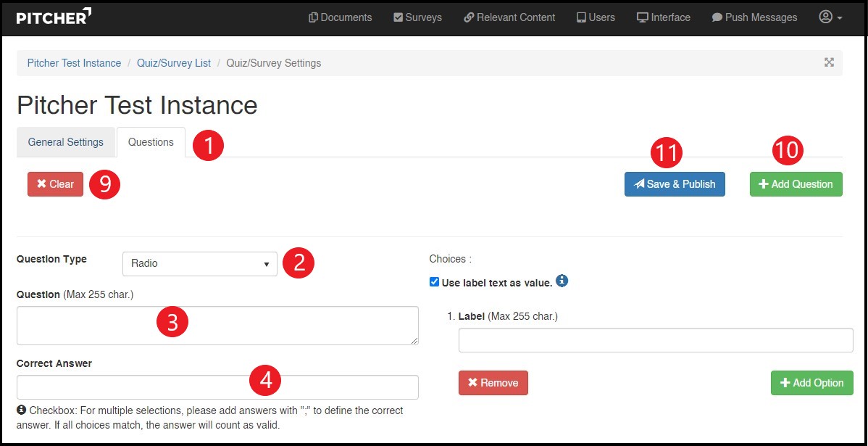The height and width of the screenshot is (446, 868).
Task: Toggle 'Use label text as value' checkbox
Action: [434, 282]
